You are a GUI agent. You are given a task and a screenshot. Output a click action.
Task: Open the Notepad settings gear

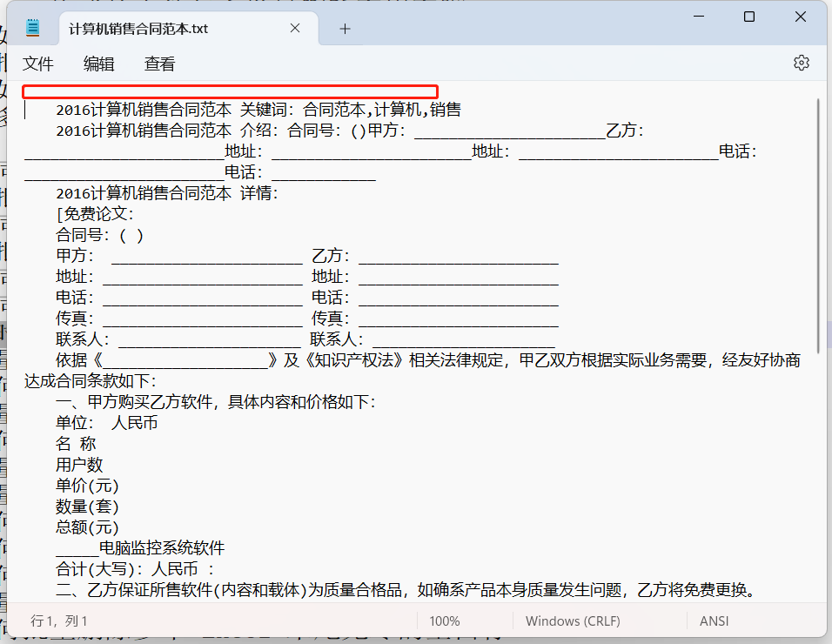coord(801,63)
